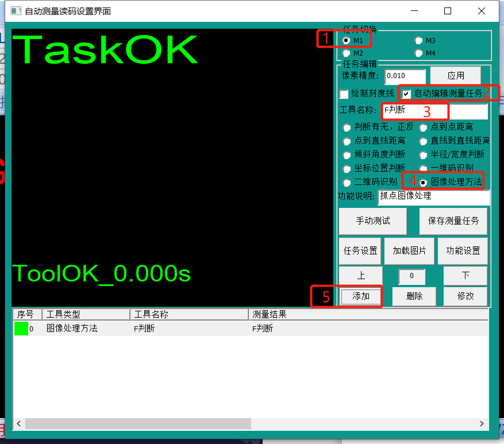Select 二维码识别 radio option

(347, 182)
